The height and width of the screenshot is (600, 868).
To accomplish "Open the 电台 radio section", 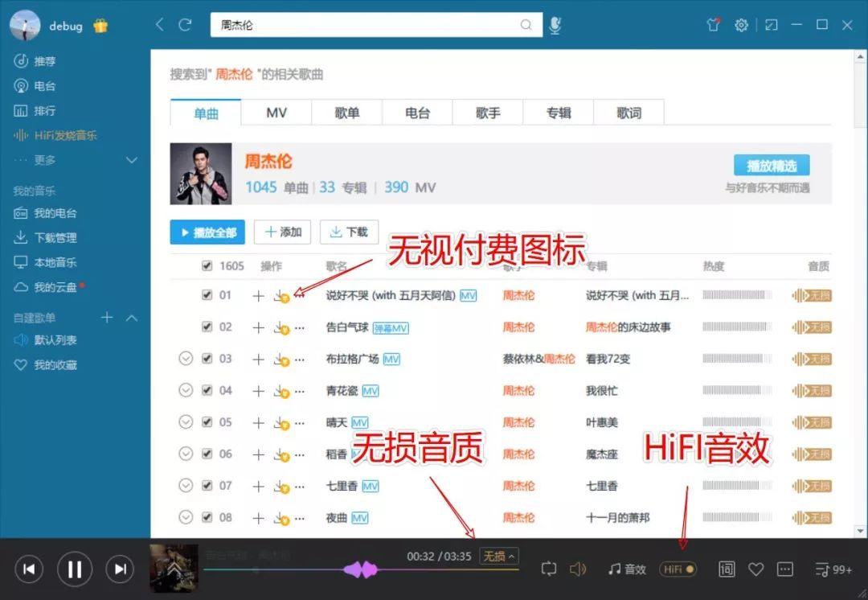I will pos(35,86).
